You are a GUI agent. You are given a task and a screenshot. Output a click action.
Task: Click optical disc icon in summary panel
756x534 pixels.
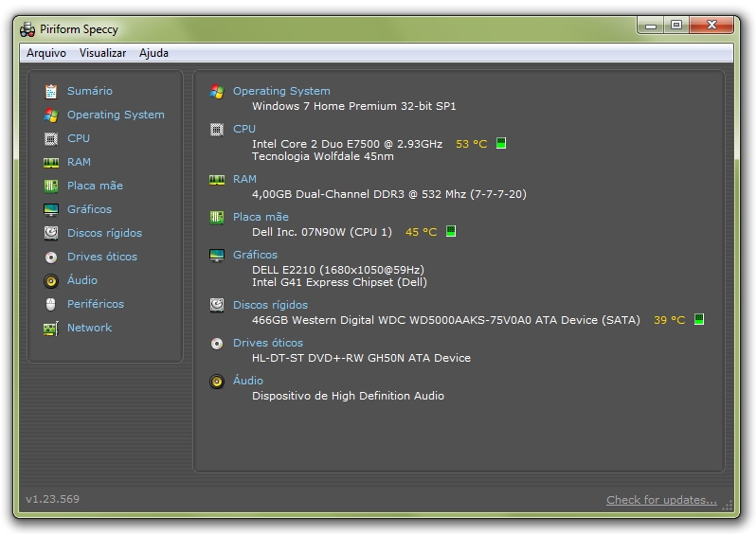click(x=217, y=343)
